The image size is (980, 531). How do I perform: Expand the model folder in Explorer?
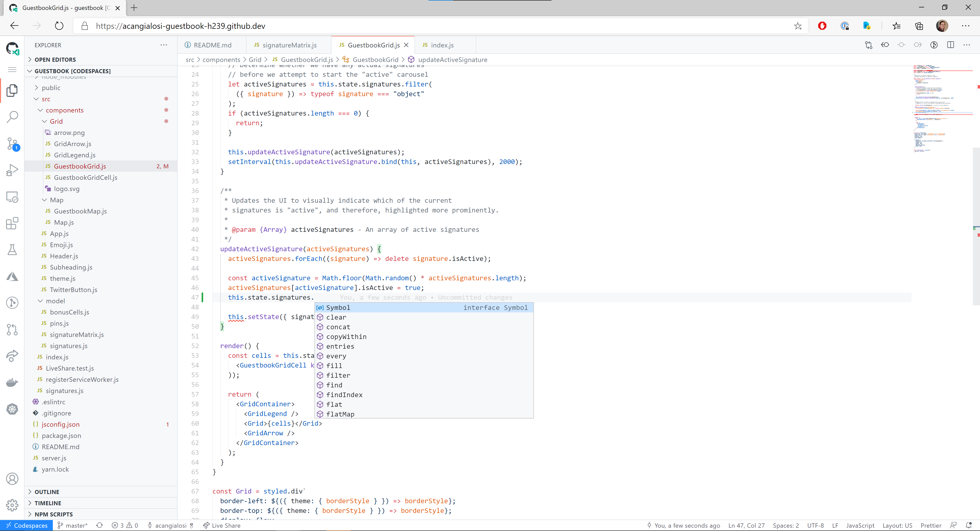(x=56, y=300)
